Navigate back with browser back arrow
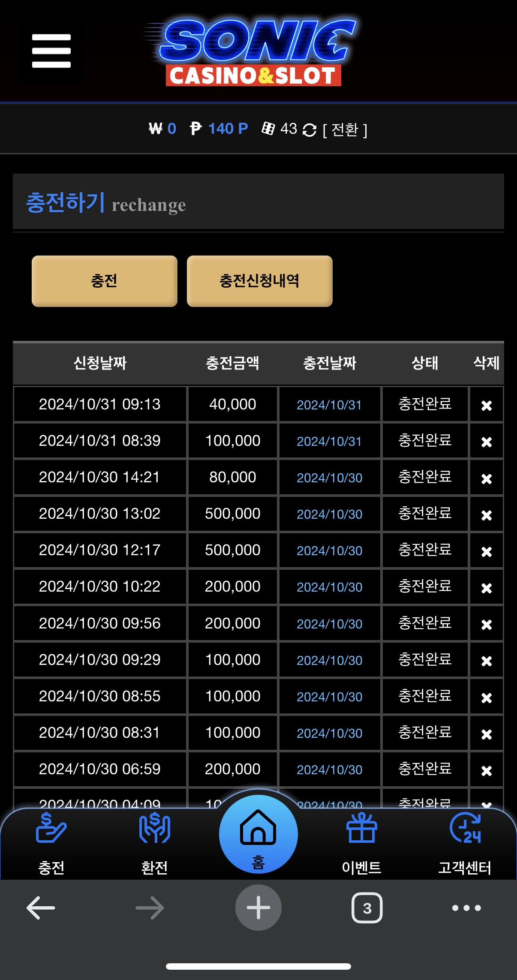517x980 pixels. 41,908
